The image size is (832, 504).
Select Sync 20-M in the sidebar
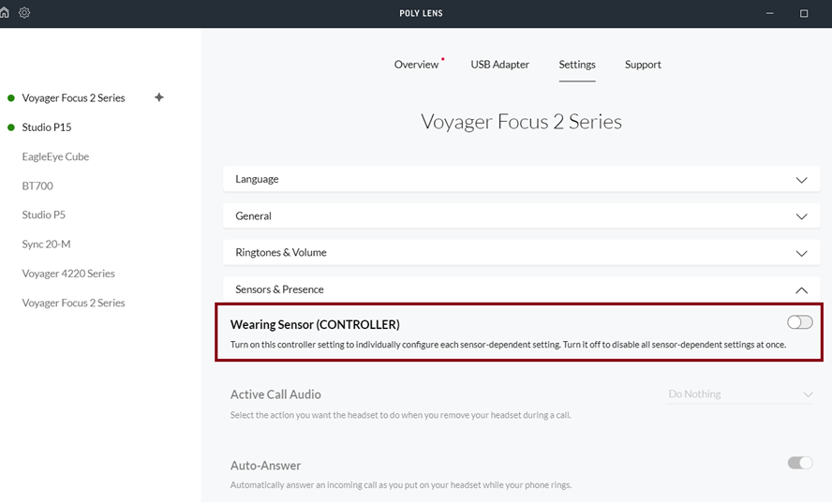pos(46,245)
